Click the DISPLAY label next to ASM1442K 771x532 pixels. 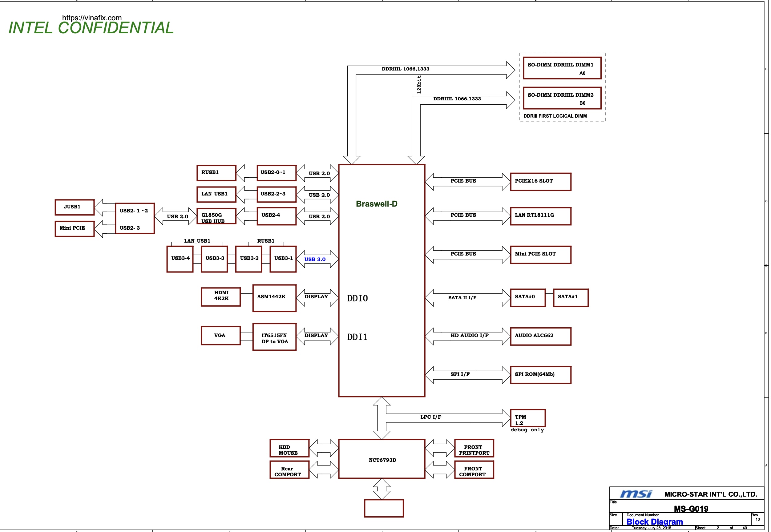pos(316,296)
